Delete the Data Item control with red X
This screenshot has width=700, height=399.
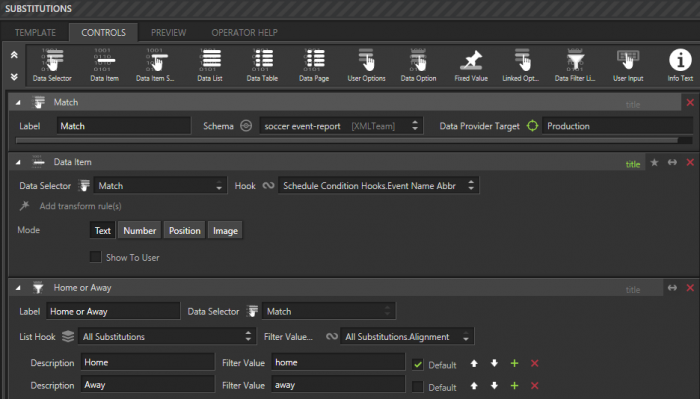[690, 162]
